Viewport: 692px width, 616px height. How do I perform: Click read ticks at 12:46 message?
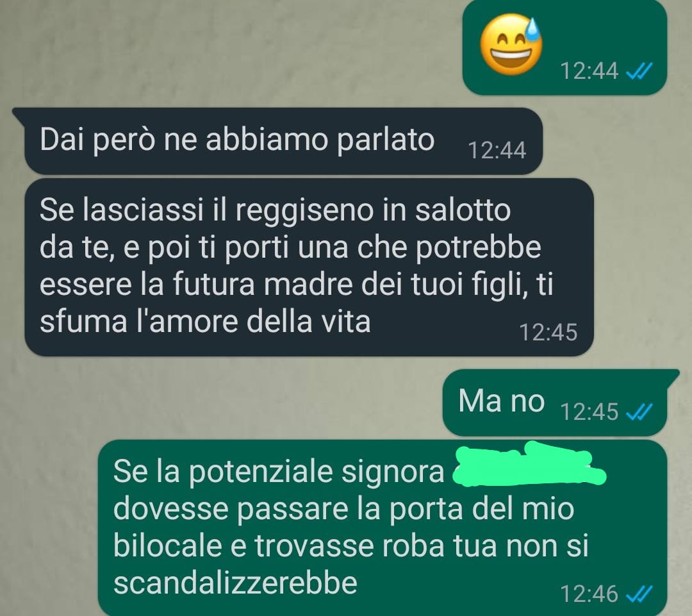click(639, 594)
